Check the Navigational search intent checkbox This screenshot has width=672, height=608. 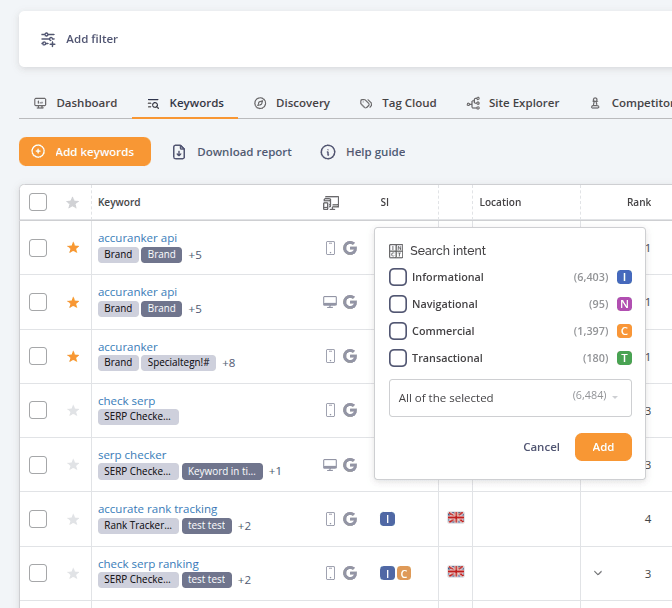click(398, 304)
